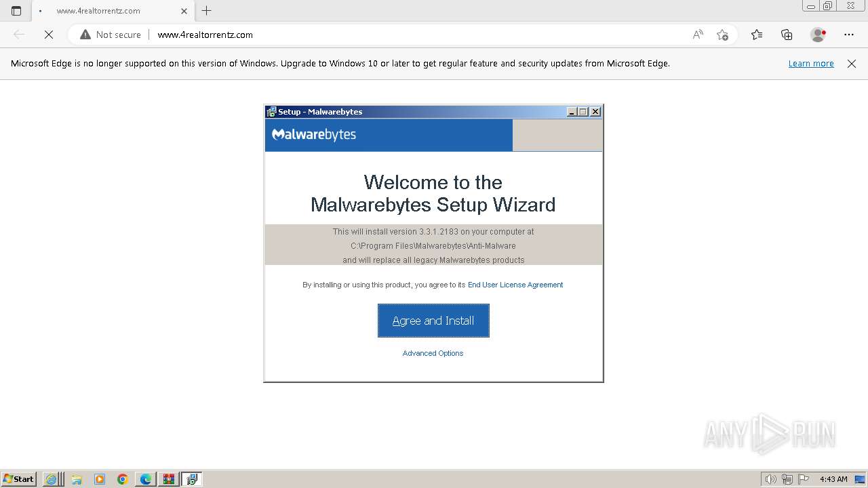Open Action Center flag icon
The width and height of the screenshot is (868, 488).
804,479
